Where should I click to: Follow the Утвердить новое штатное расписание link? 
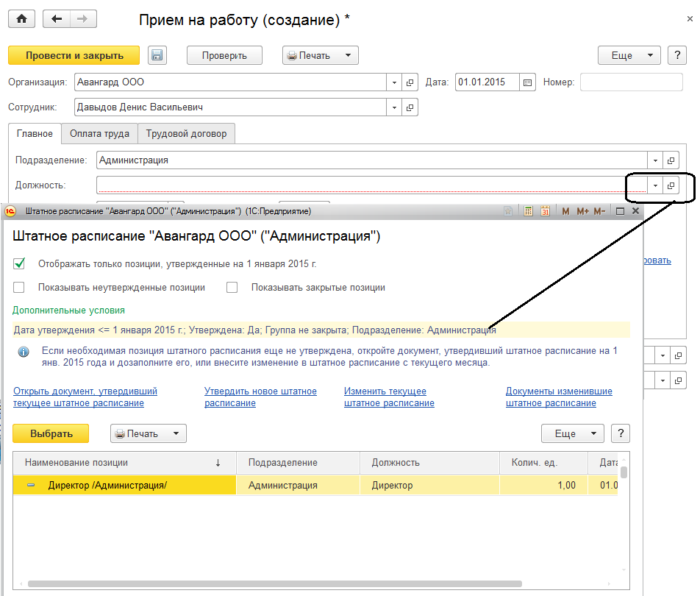click(x=260, y=397)
